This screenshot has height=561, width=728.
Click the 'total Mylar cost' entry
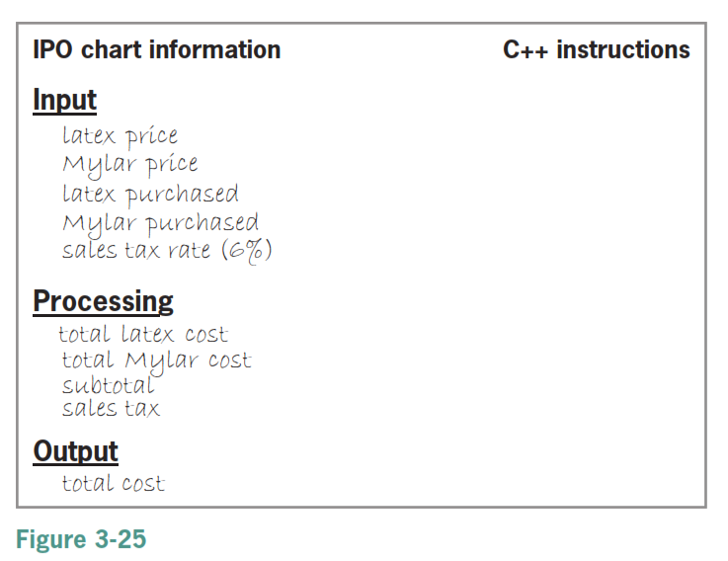pos(157,361)
